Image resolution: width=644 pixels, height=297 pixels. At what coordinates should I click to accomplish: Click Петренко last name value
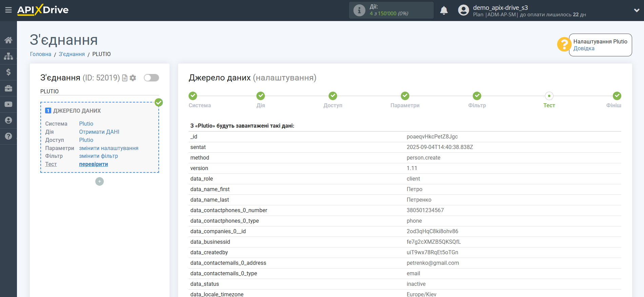point(419,200)
